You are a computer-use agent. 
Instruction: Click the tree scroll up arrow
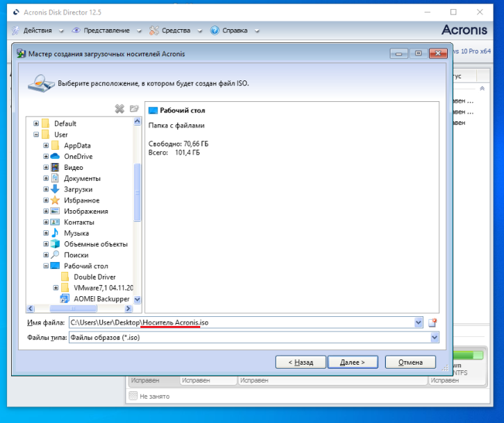[137, 121]
